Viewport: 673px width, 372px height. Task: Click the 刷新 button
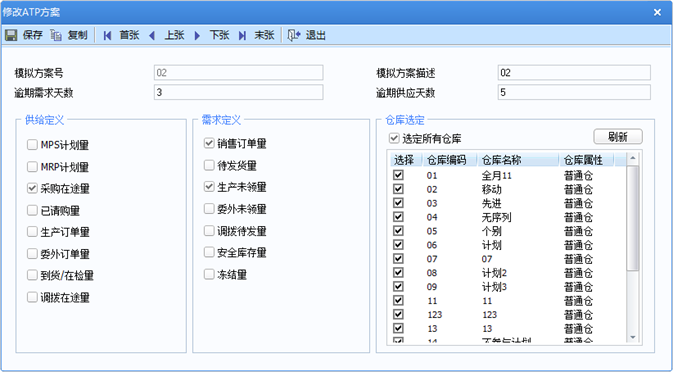coord(618,137)
